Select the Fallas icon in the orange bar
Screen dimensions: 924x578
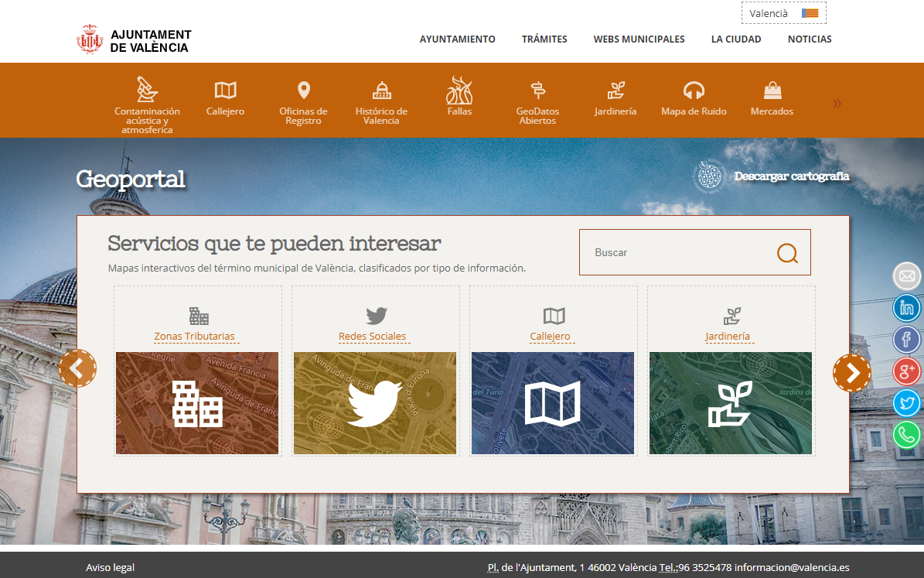click(459, 91)
